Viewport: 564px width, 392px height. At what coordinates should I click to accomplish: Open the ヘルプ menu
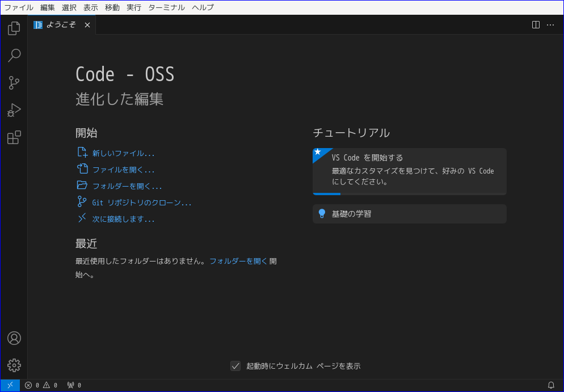click(203, 7)
